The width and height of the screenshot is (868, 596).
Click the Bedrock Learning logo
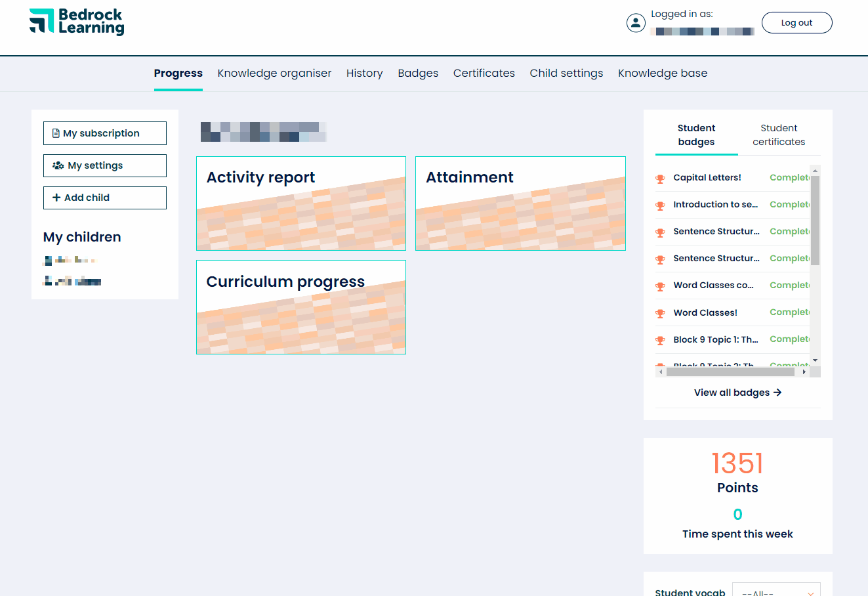pyautogui.click(x=76, y=22)
